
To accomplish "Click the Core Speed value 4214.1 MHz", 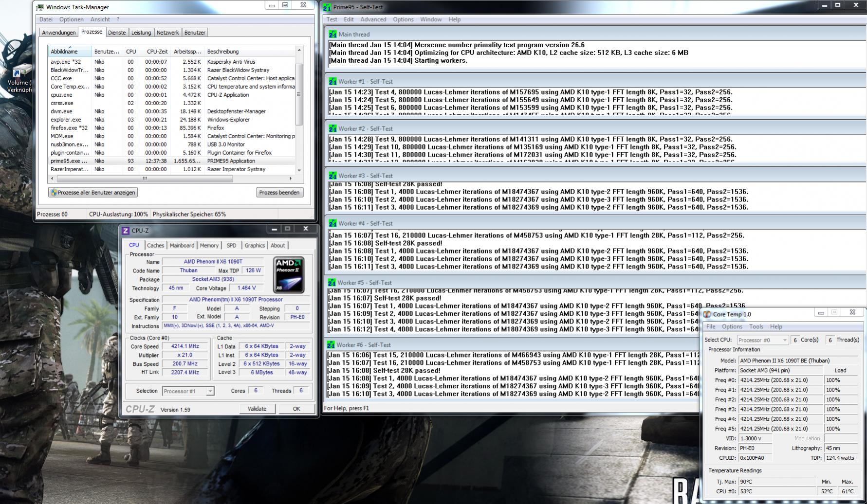I will (x=185, y=346).
